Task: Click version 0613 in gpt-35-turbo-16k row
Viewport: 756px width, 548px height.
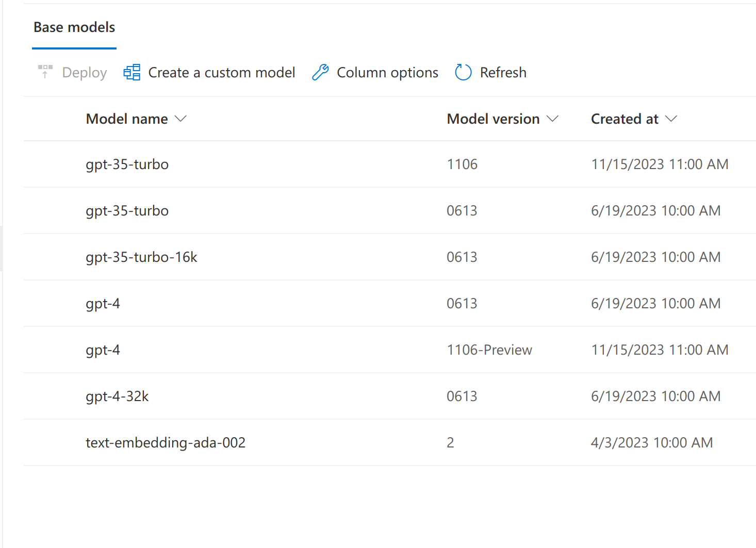Action: [x=462, y=257]
